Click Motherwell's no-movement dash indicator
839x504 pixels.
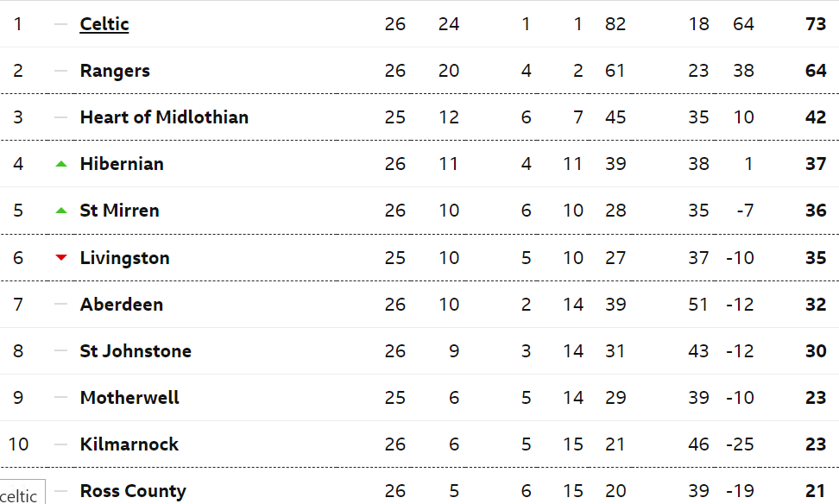[61, 398]
